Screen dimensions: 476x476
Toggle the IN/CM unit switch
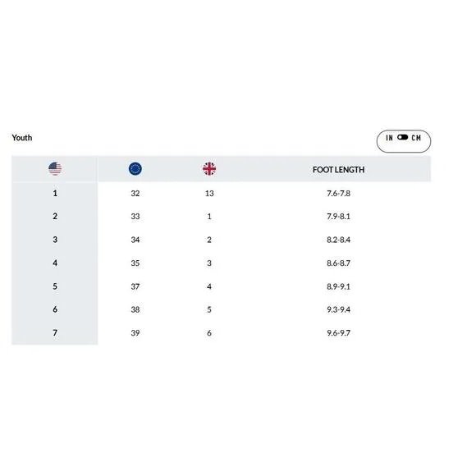[x=402, y=138]
